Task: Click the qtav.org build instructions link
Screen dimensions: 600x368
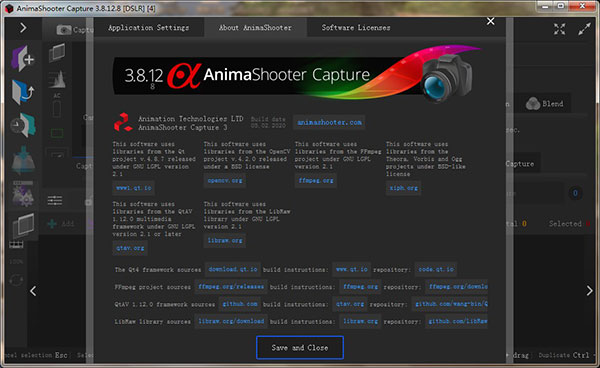Action: click(x=350, y=304)
